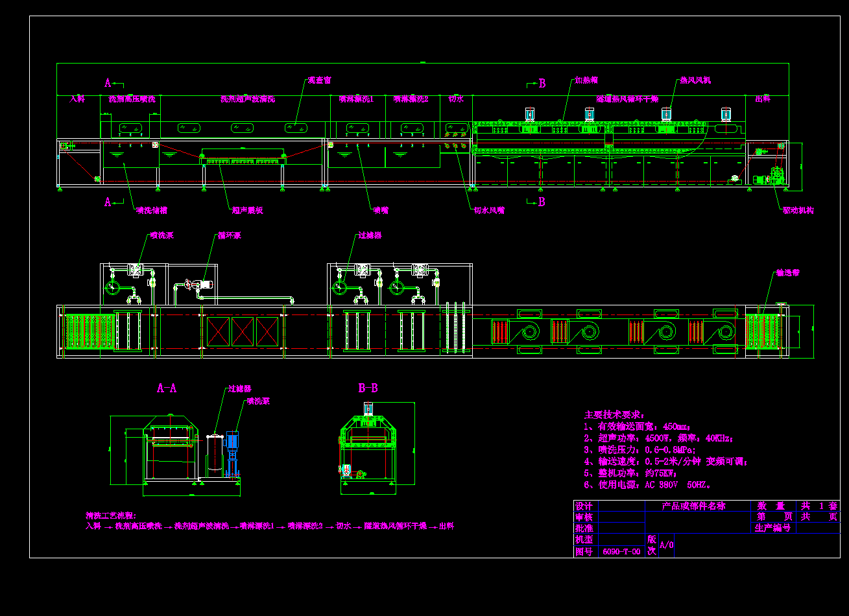
Task: Click the '喷淋漂洗1' section label
Action: [x=357, y=99]
